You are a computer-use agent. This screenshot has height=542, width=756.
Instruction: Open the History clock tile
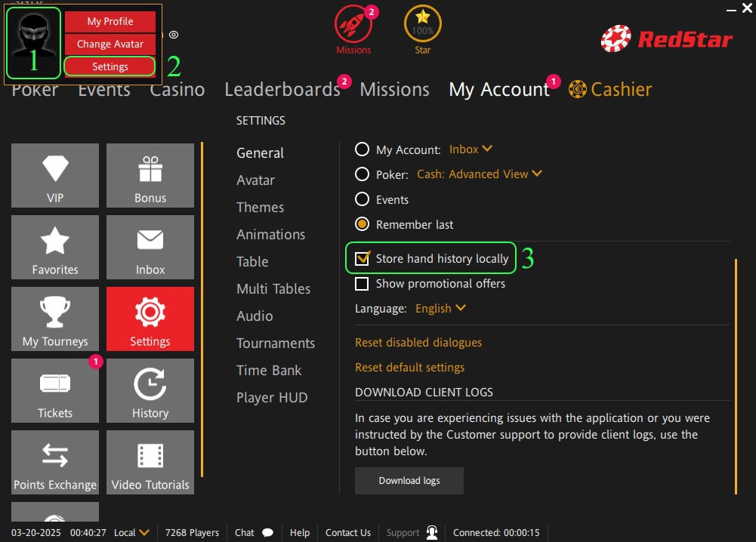click(150, 391)
